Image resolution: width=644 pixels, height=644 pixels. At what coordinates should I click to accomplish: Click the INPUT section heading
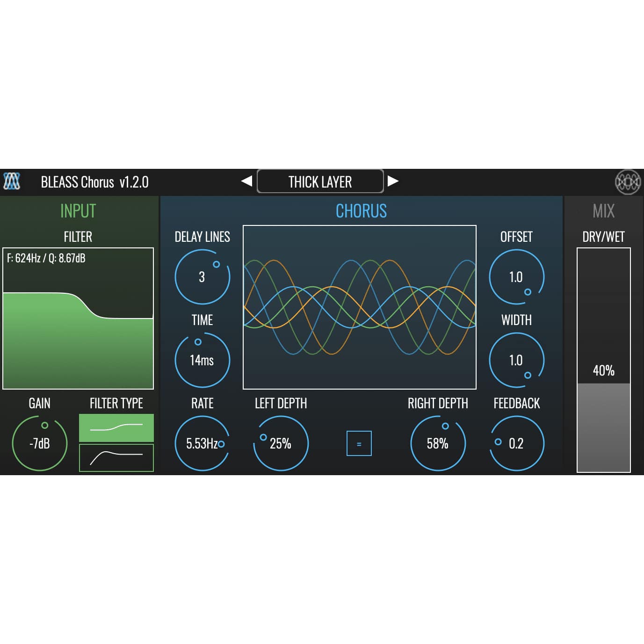78,211
